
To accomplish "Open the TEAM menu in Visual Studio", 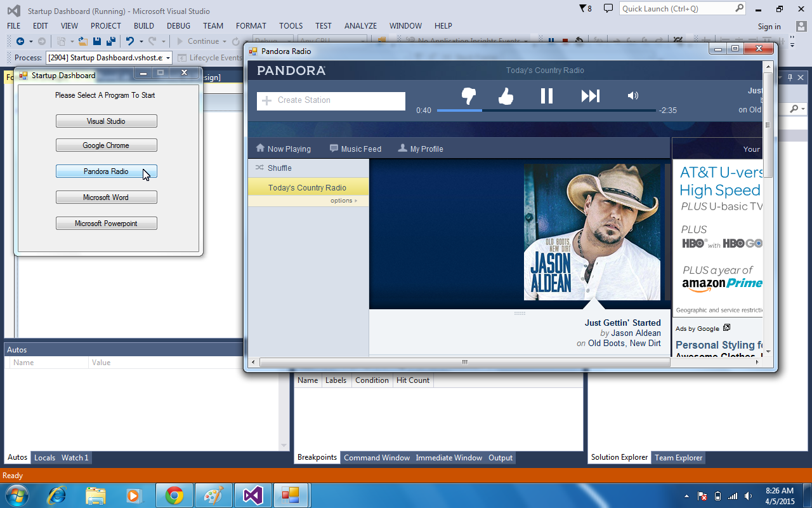I will (213, 26).
